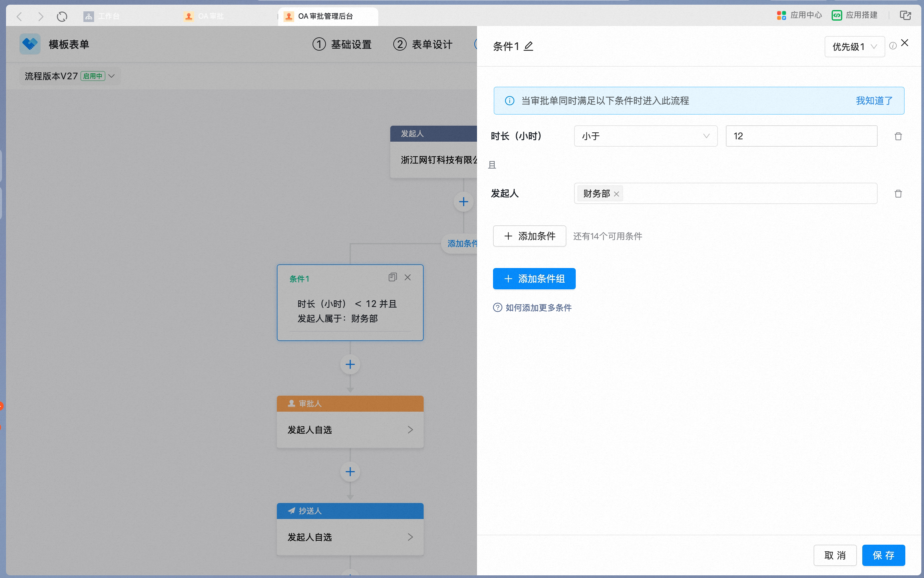Screen dimensions: 924x578
Task: Go to step 1 基础设置
Action: (342, 44)
